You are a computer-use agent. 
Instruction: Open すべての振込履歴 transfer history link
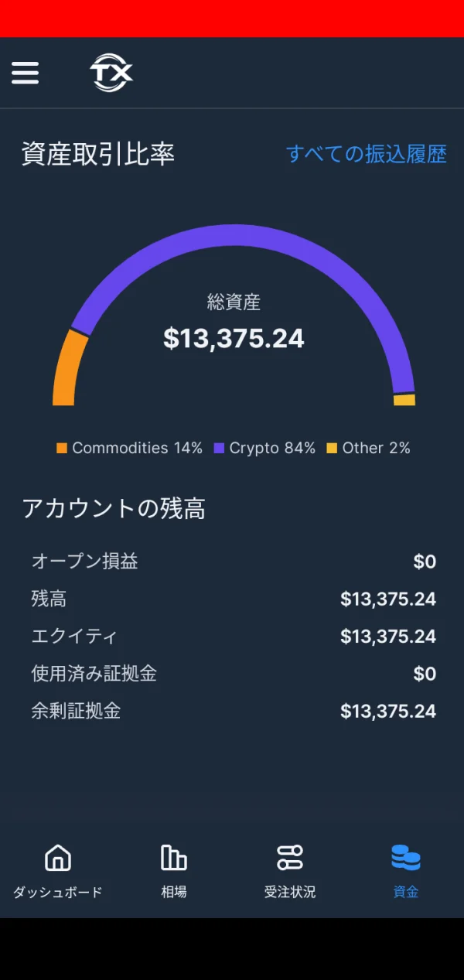[x=367, y=154]
